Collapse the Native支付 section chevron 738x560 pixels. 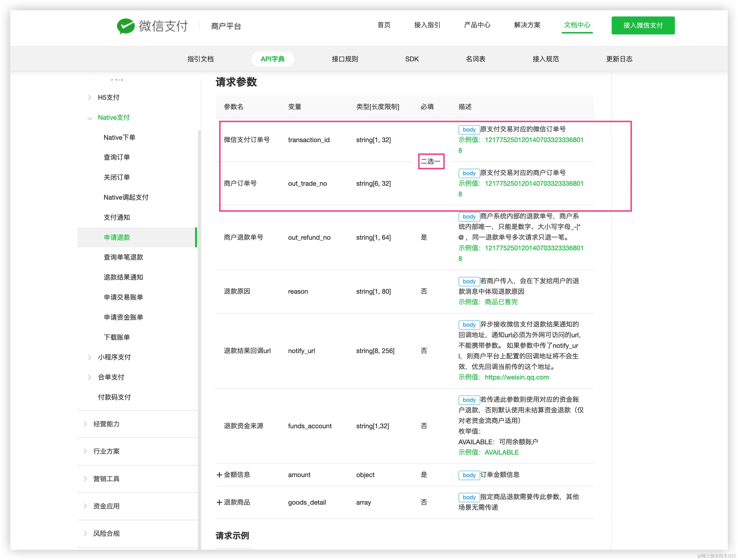pyautogui.click(x=89, y=118)
